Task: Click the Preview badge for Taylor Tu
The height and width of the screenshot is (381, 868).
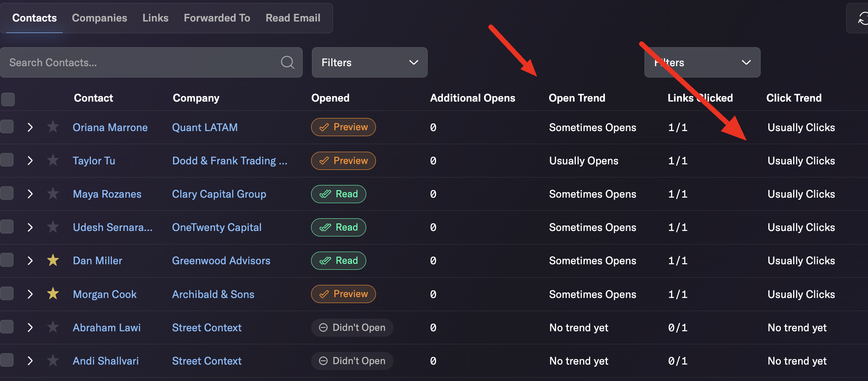Action: coord(343,161)
